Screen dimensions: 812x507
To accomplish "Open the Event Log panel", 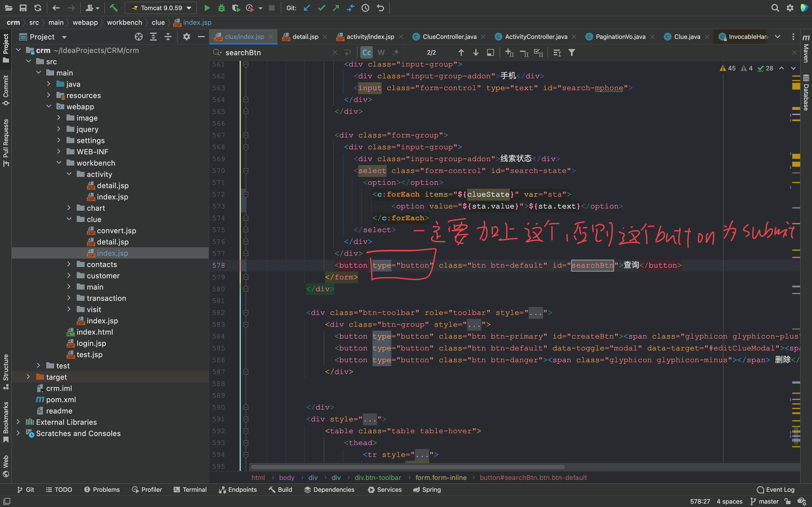I will [x=775, y=489].
